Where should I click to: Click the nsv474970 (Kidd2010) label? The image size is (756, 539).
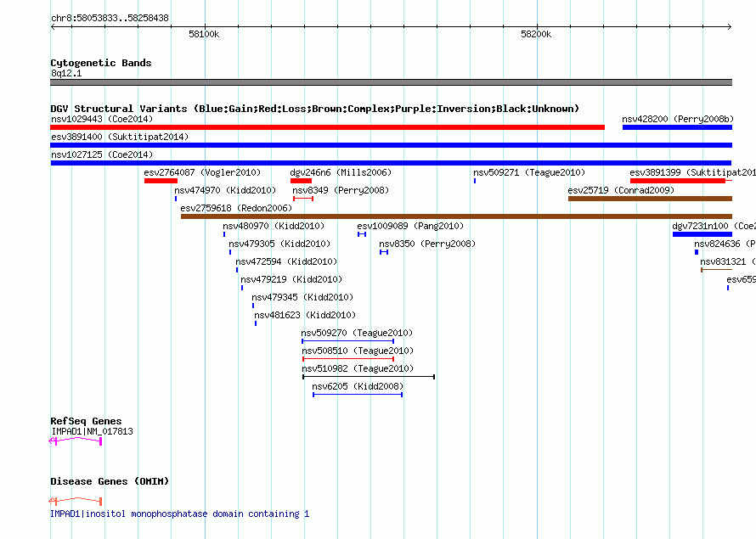coord(225,190)
